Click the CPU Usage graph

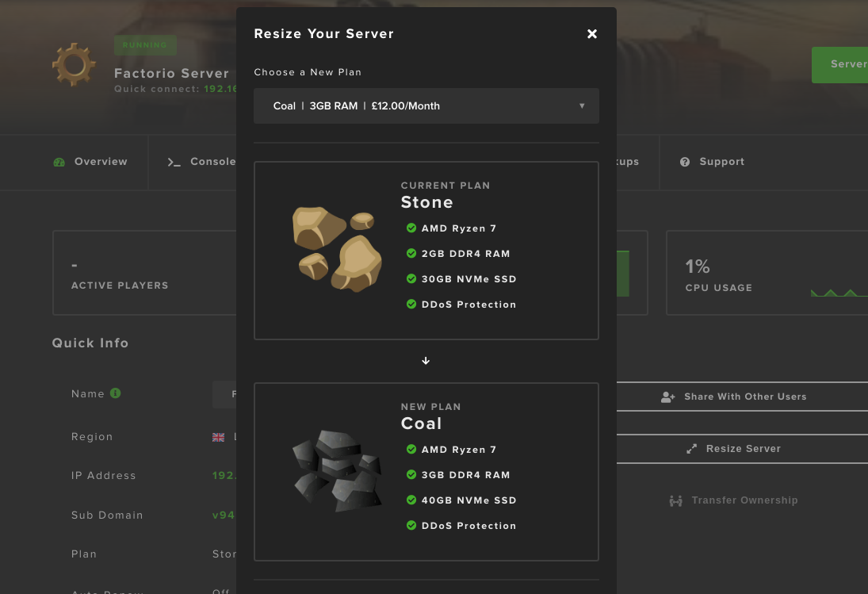tap(839, 293)
